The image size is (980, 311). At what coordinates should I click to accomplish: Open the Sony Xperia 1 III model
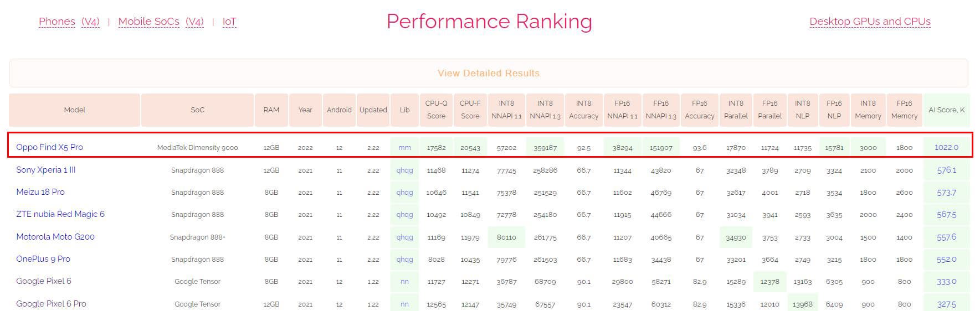point(45,170)
